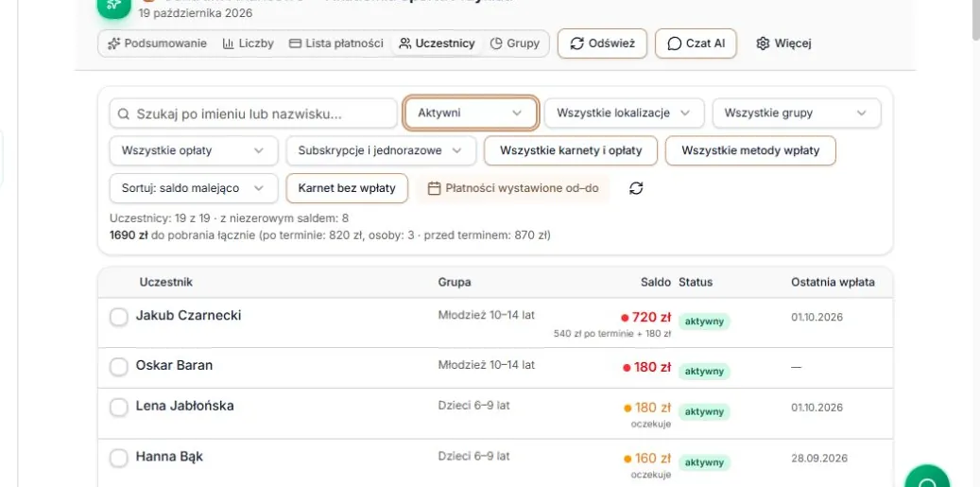Click the Odśwież button
Viewport: 980px width, 487px height.
coord(602,43)
